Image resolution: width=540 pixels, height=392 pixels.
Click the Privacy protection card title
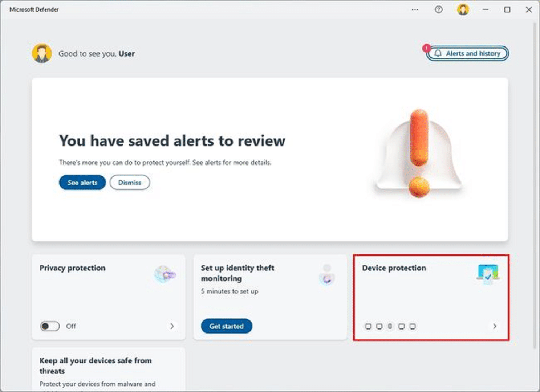coord(72,268)
